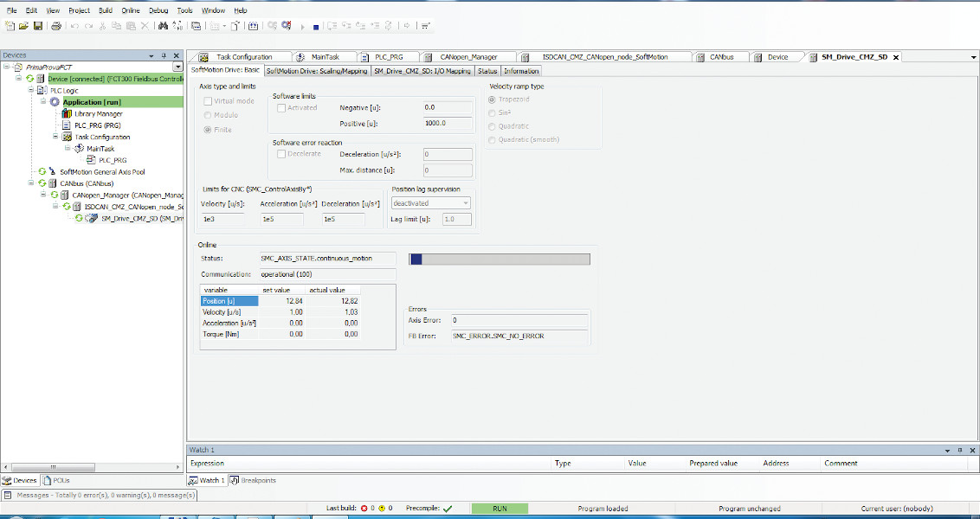Select SoftMotion General Axis Pool tree item

point(102,172)
